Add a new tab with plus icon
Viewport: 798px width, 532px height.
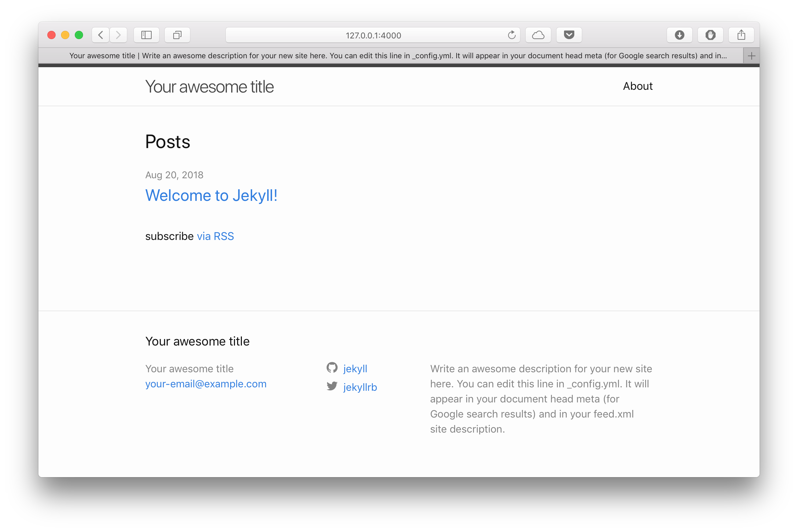click(x=752, y=56)
